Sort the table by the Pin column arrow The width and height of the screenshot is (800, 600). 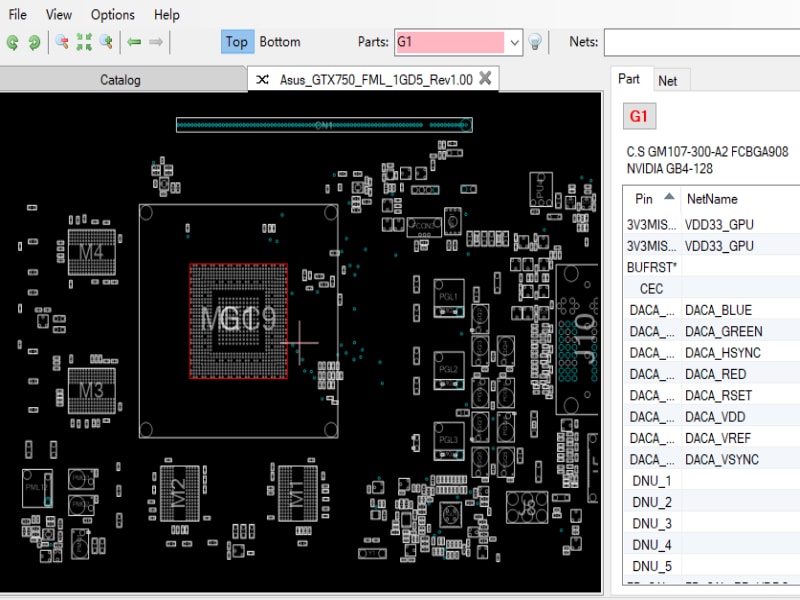pyautogui.click(x=669, y=196)
